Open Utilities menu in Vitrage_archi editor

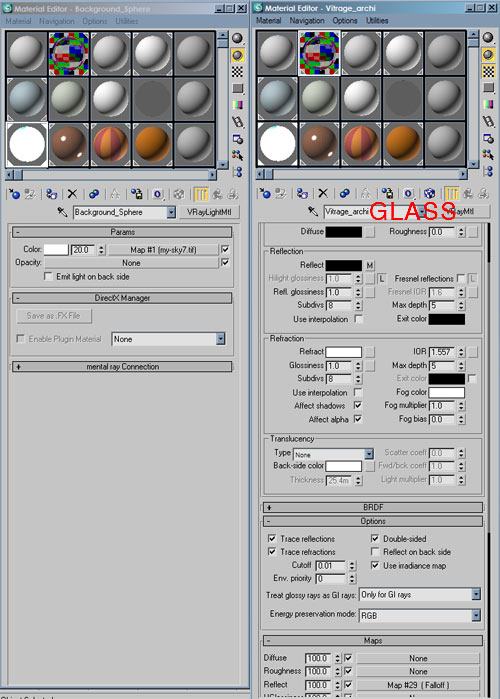coord(377,21)
